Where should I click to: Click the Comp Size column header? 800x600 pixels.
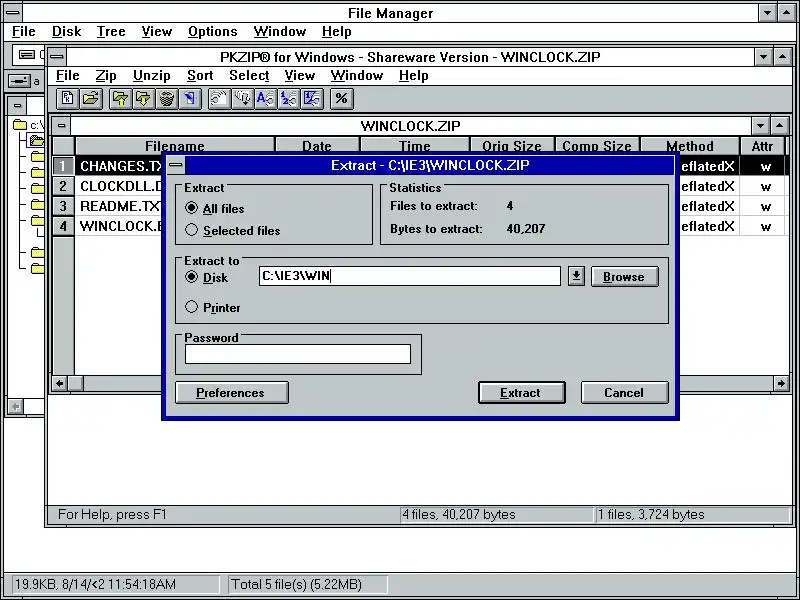click(597, 145)
